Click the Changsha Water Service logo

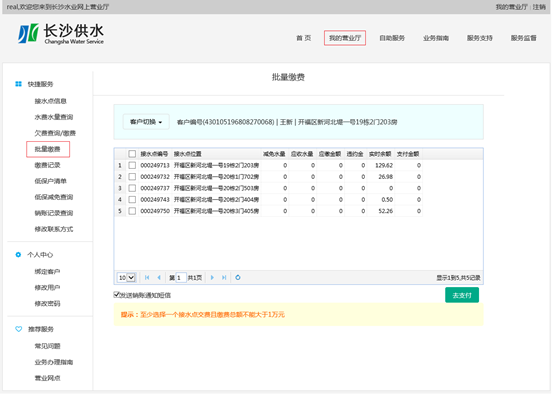[x=61, y=34]
